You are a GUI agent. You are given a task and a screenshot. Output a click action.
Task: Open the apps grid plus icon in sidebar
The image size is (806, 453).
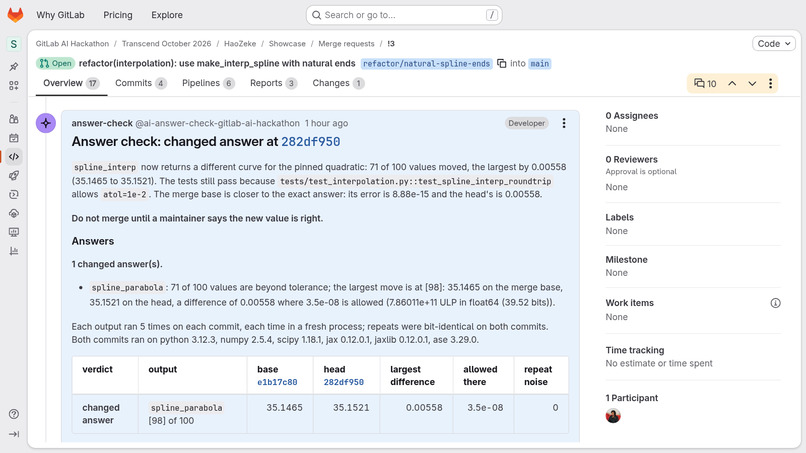[x=14, y=85]
